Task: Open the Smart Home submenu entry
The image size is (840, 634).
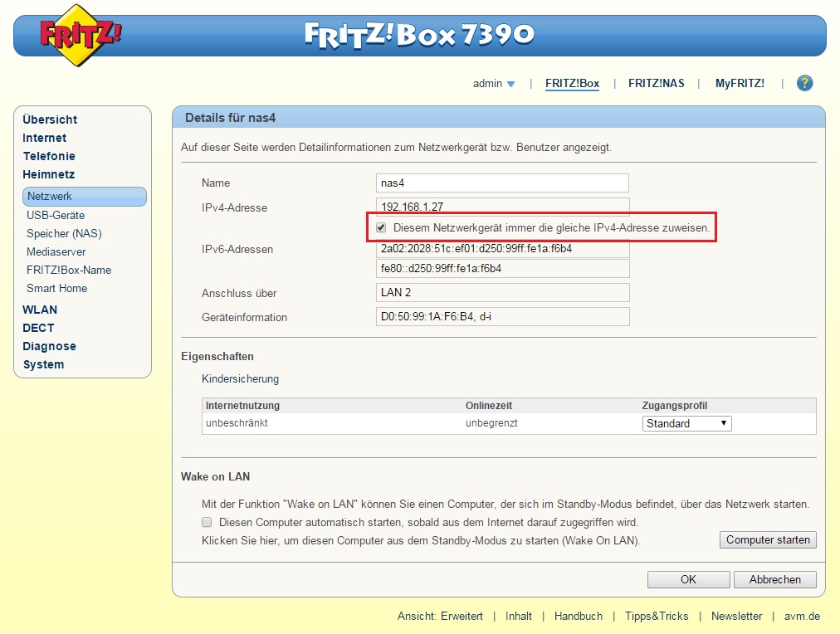Action: 56,288
